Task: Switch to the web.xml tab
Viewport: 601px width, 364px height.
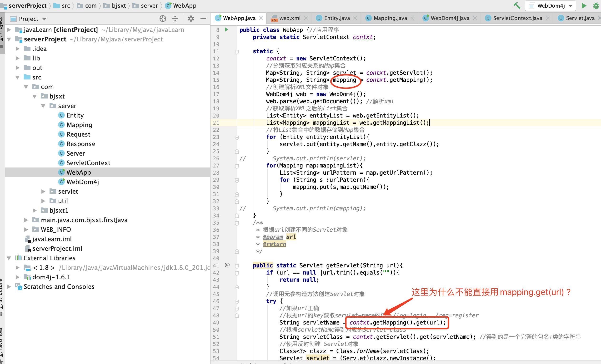Action: 290,18
